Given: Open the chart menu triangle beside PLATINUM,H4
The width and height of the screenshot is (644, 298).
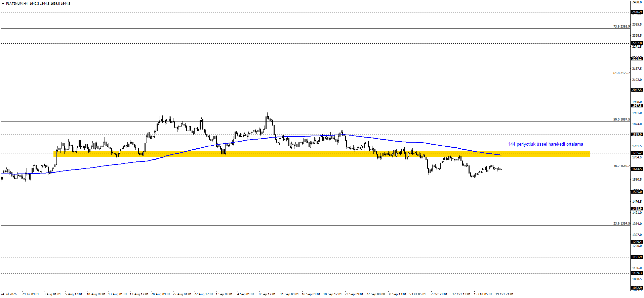Looking at the screenshot, I should 3,4.
